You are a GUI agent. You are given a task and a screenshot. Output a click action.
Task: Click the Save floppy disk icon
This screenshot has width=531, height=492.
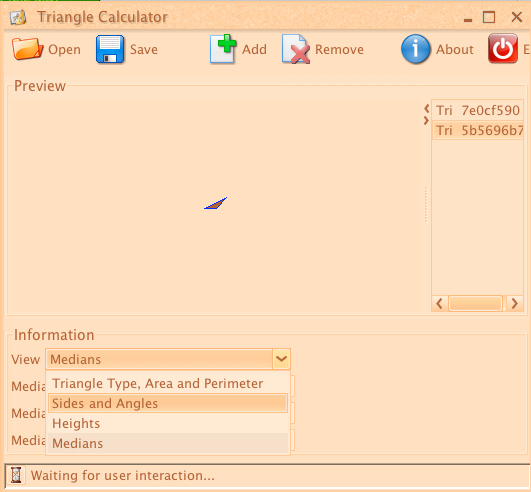tap(110, 49)
